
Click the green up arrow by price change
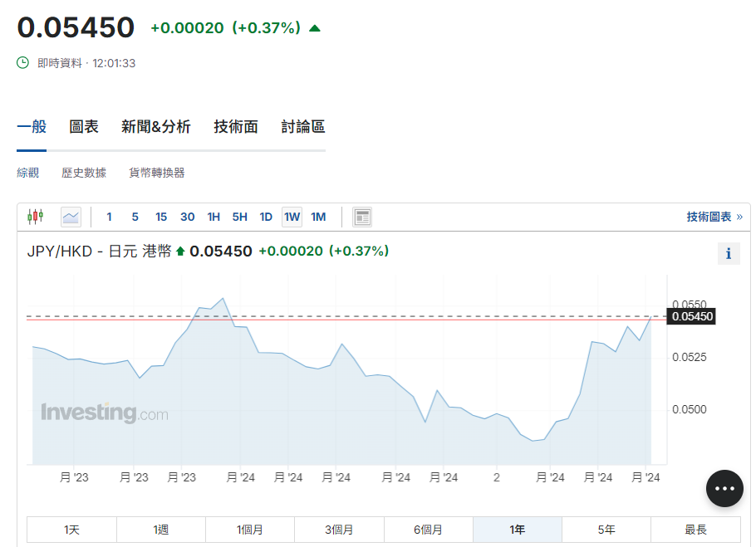coord(314,28)
